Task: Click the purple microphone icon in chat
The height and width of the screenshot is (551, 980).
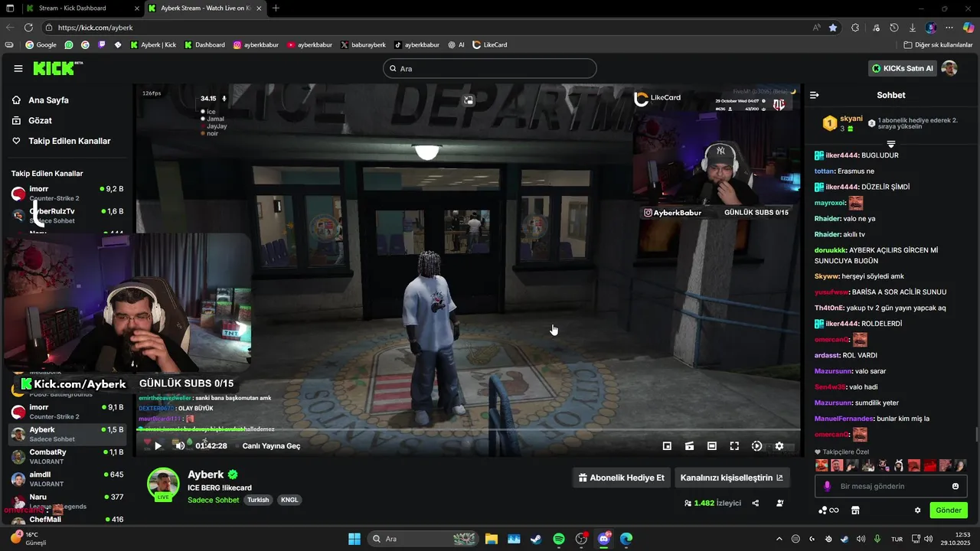Action: [827, 486]
